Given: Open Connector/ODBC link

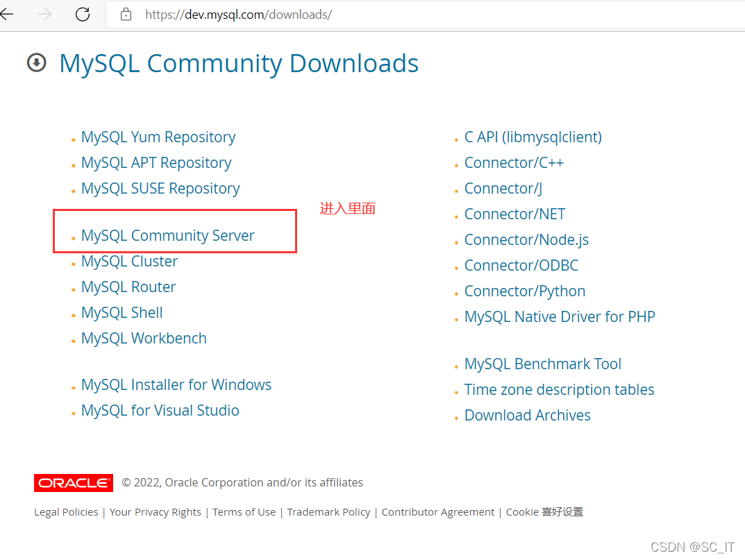Looking at the screenshot, I should tap(521, 265).
